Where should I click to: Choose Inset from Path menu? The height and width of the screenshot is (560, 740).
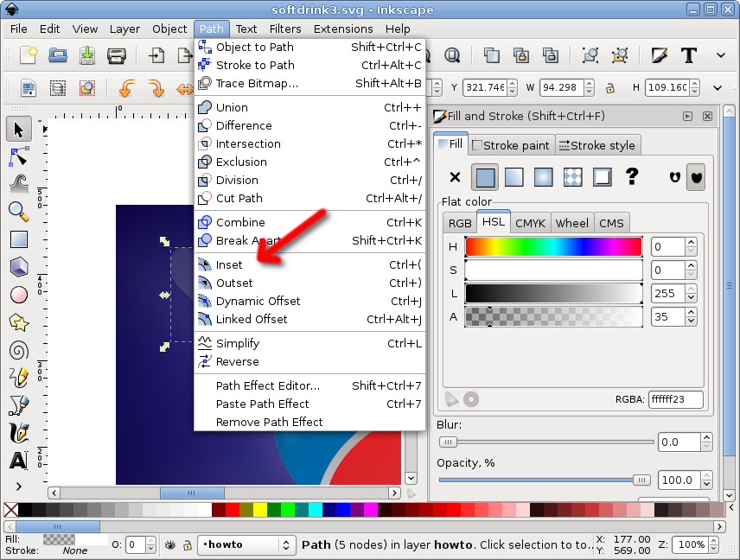point(309,265)
